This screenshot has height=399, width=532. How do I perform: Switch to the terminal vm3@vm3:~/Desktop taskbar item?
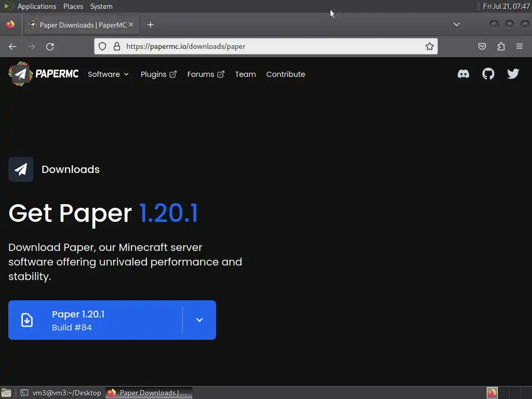(x=61, y=393)
